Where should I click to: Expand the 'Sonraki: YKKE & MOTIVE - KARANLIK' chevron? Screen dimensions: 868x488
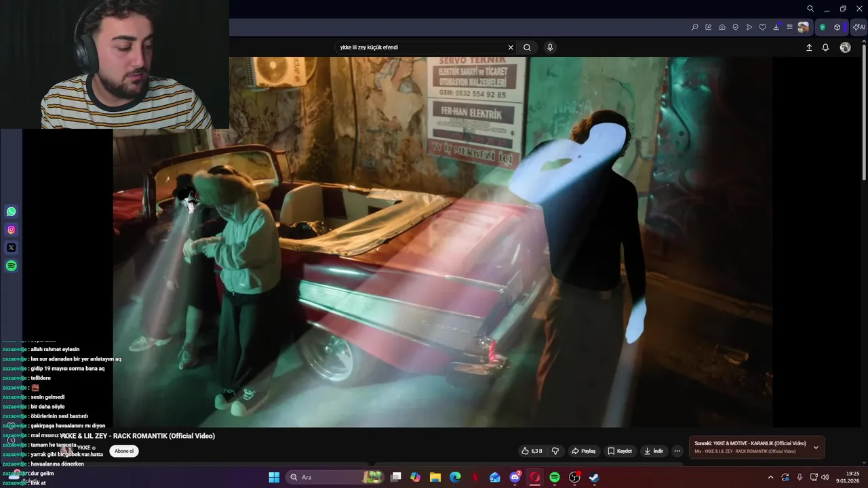pyautogui.click(x=816, y=447)
